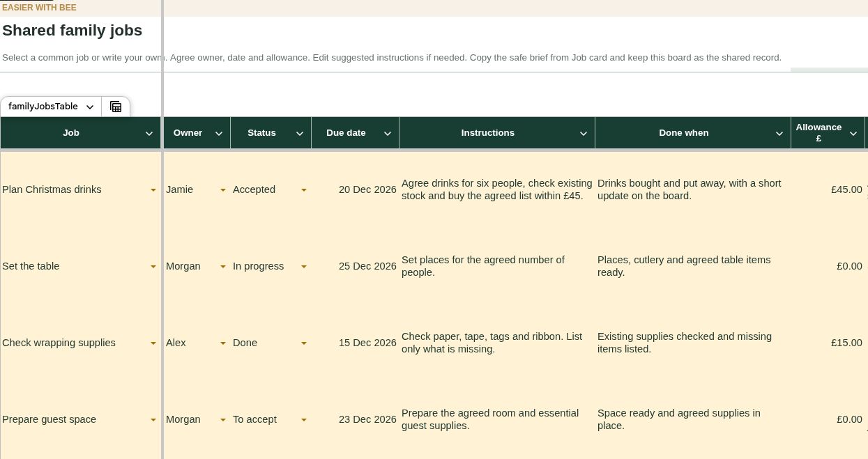Select the 20 Dec 2026 due date
This screenshot has width=868, height=459.
[x=355, y=189]
